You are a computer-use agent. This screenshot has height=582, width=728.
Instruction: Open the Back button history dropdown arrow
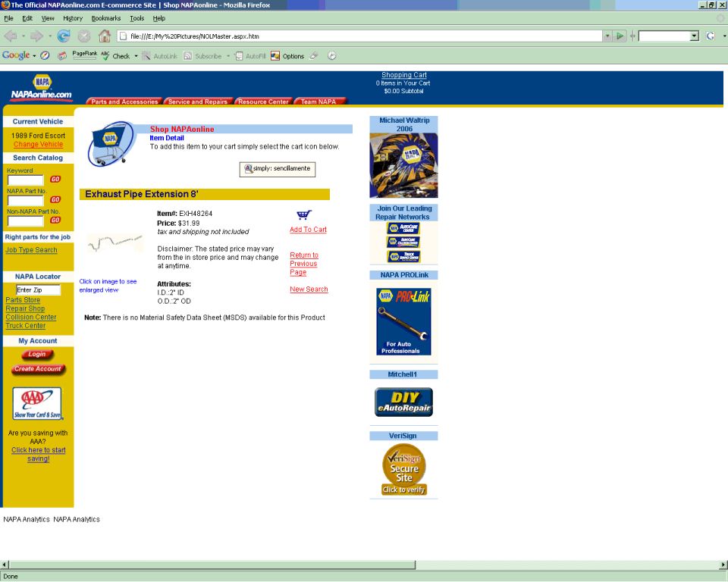tap(24, 36)
